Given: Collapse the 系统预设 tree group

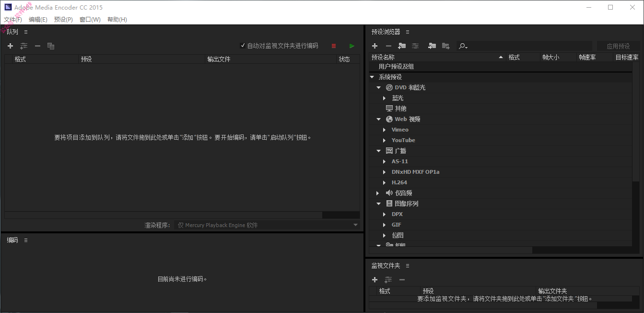Looking at the screenshot, I should coord(372,77).
